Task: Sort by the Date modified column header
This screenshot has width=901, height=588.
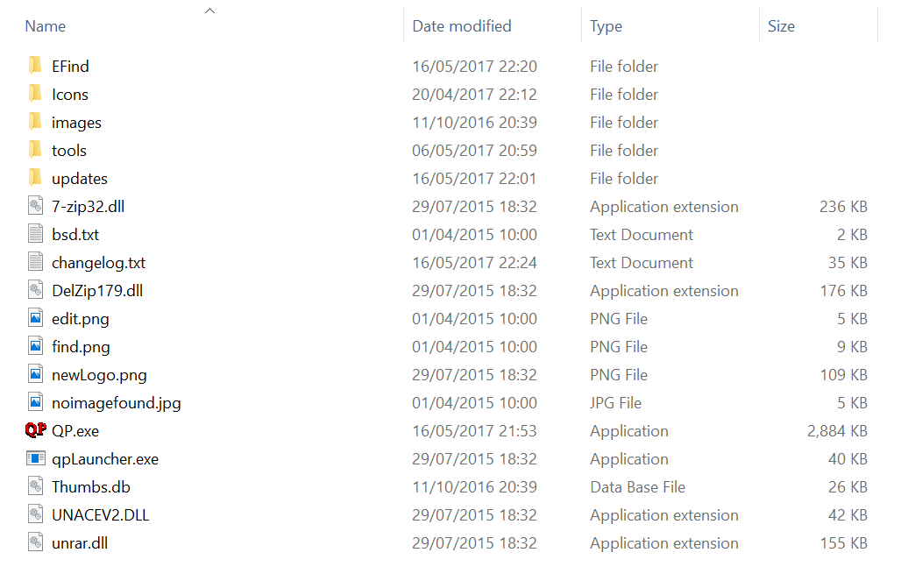Action: point(461,26)
